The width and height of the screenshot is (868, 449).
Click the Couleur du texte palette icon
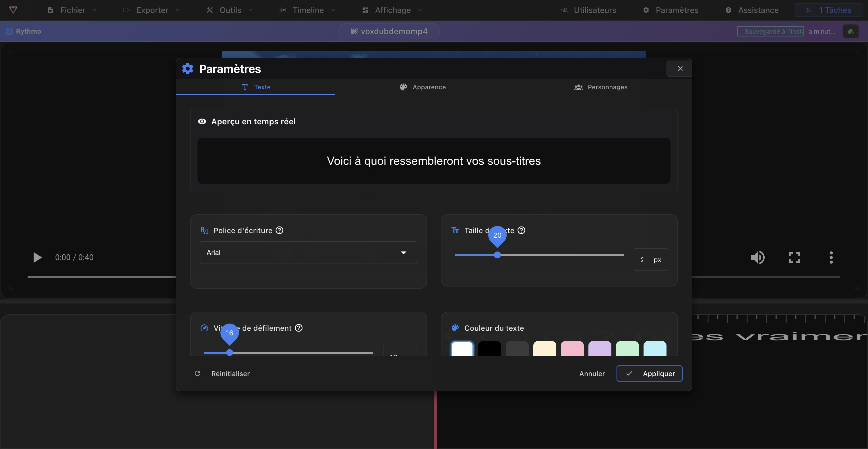point(455,328)
